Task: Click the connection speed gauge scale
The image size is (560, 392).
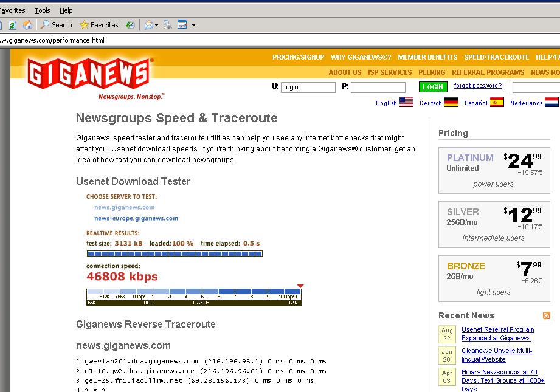Action: 194,297
